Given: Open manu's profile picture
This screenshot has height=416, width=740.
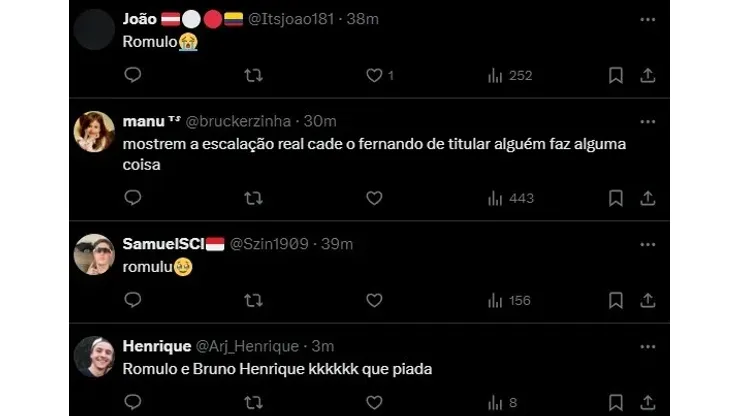Looking at the screenshot, I should [94, 132].
